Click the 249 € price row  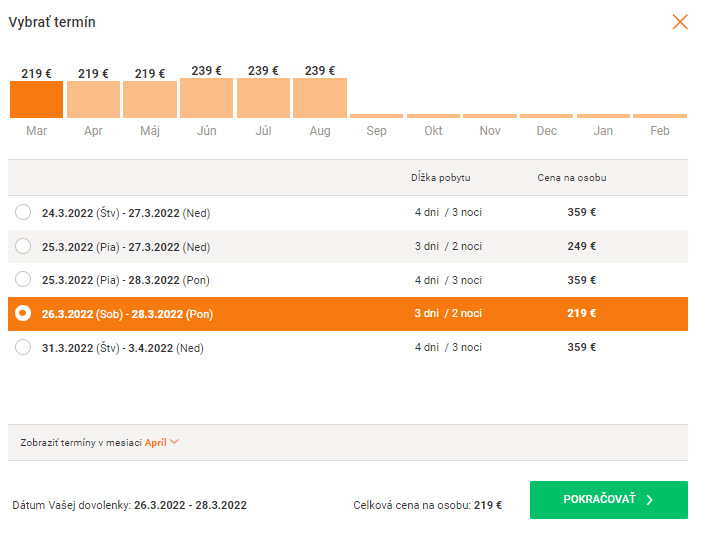[581, 247]
